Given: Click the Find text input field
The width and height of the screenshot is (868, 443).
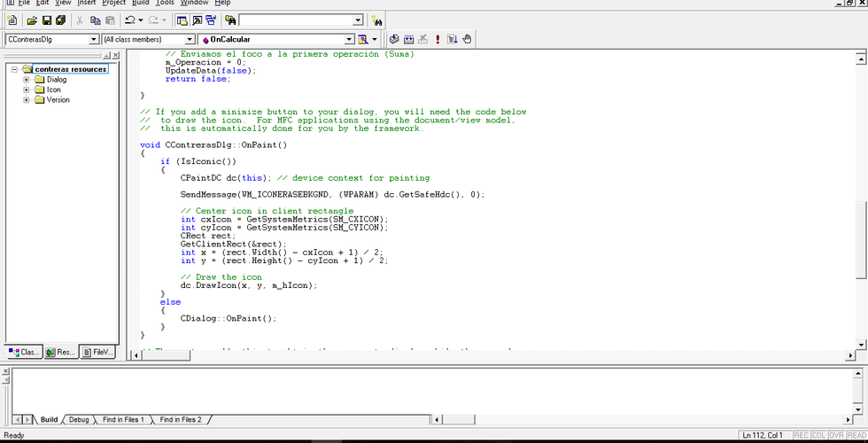Looking at the screenshot, I should coord(296,20).
